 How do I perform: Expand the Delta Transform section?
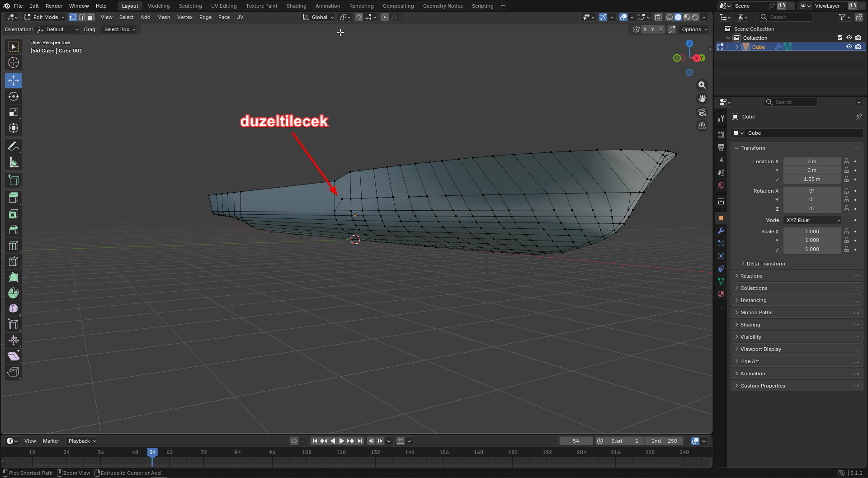765,264
